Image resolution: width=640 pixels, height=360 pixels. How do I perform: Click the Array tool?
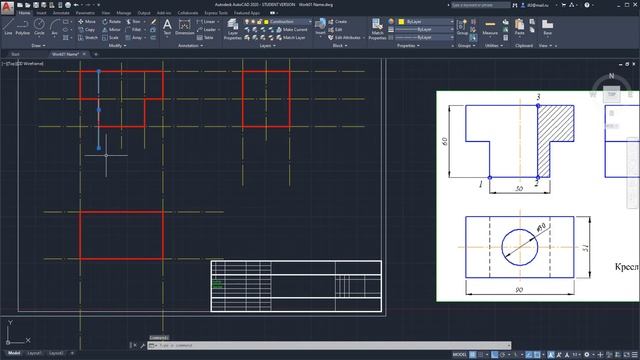pyautogui.click(x=134, y=38)
